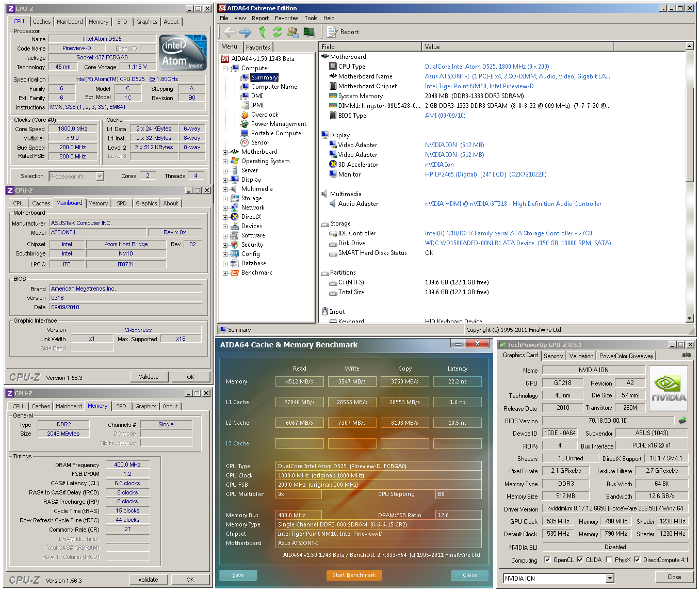The height and width of the screenshot is (592, 700).
Task: Open the Validation tab in GPU-Z
Action: (581, 356)
